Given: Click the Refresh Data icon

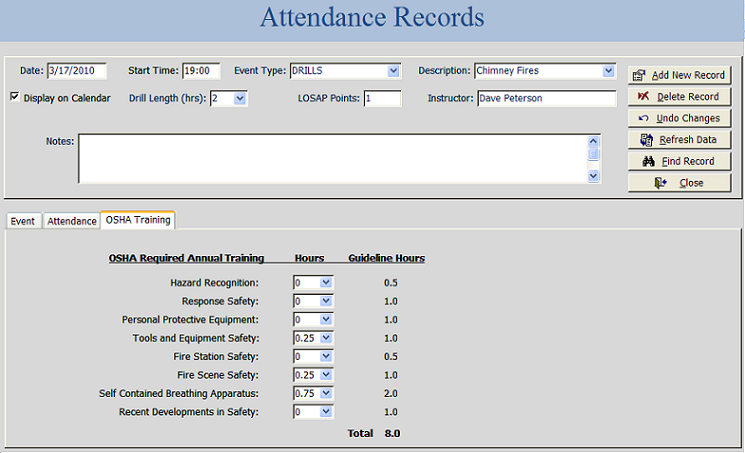Looking at the screenshot, I should (647, 140).
